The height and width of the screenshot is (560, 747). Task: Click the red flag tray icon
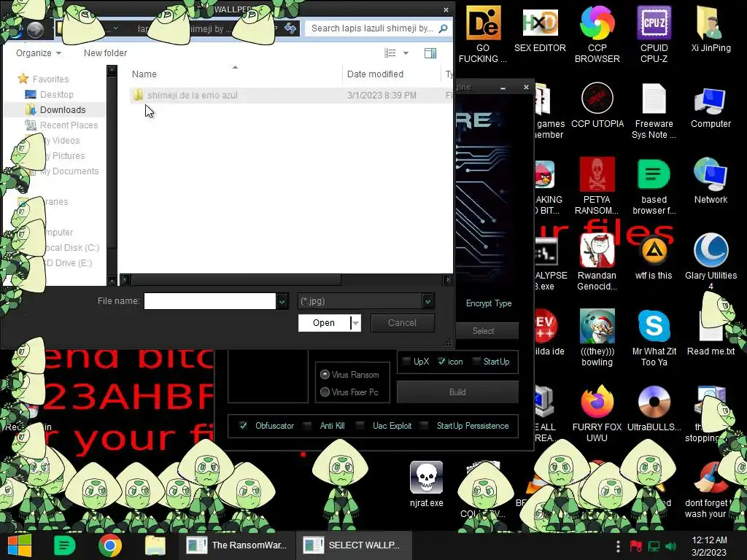click(x=636, y=546)
